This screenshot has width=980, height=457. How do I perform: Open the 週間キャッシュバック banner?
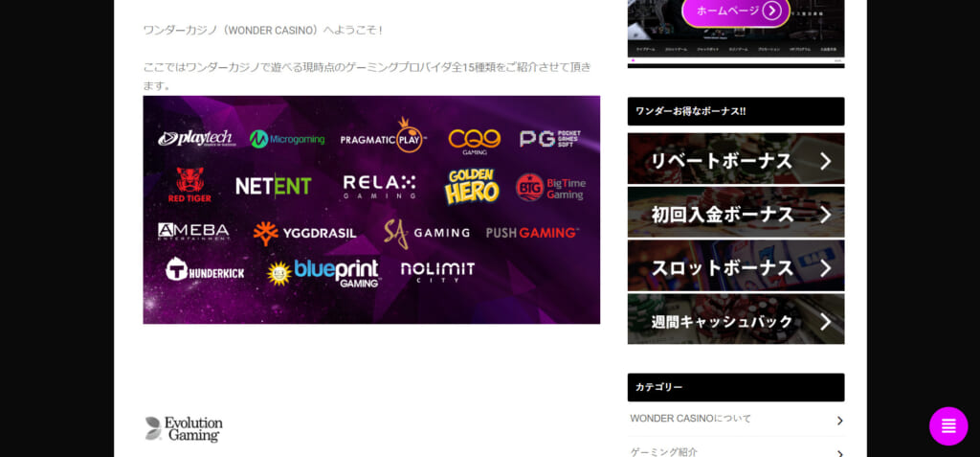coord(736,319)
